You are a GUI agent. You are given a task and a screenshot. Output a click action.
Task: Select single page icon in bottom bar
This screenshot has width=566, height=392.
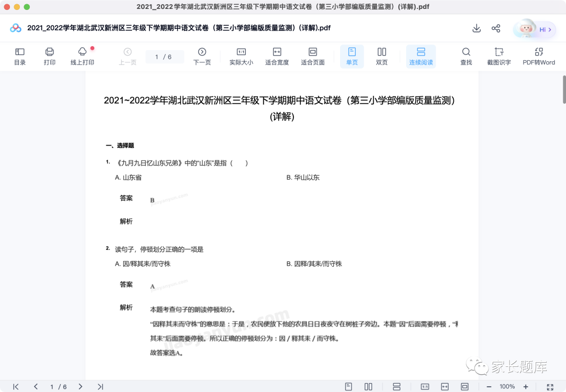point(349,387)
